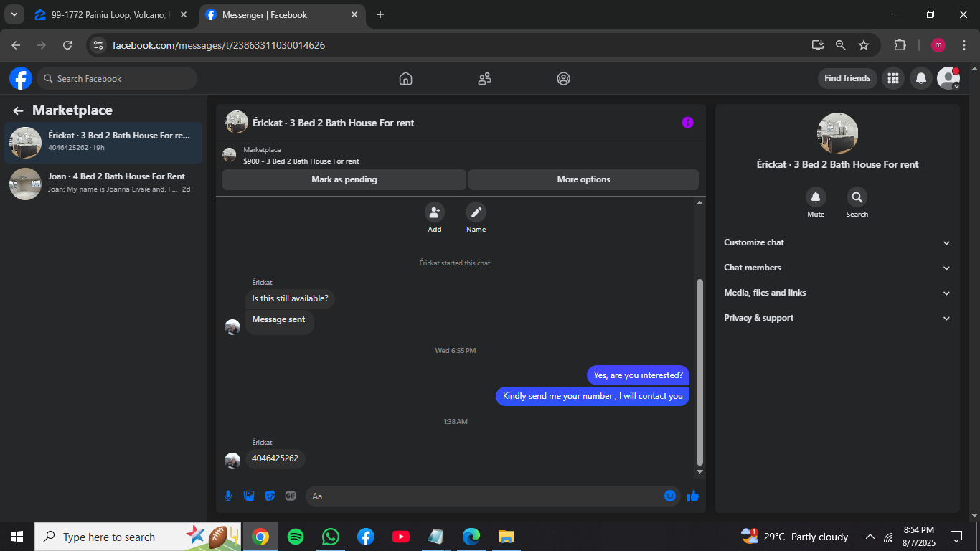
Task: Open File Explorer from the taskbar
Action: [506, 537]
